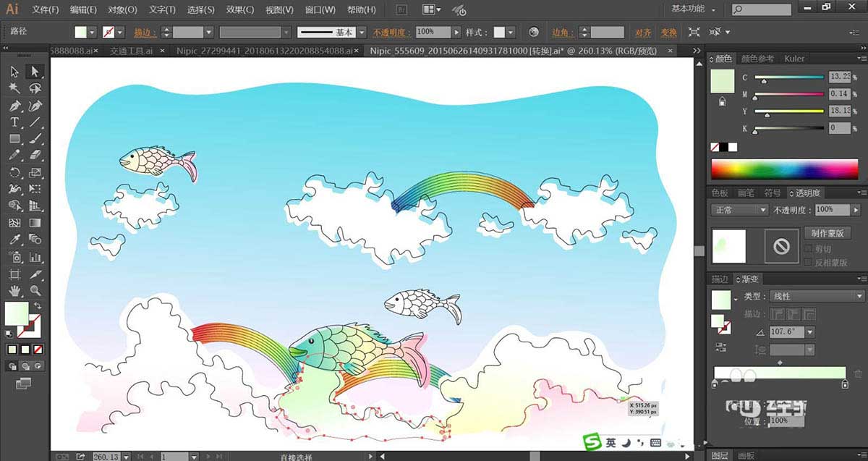Select the Pencil tool
Image resolution: width=868 pixels, height=461 pixels.
click(x=14, y=156)
